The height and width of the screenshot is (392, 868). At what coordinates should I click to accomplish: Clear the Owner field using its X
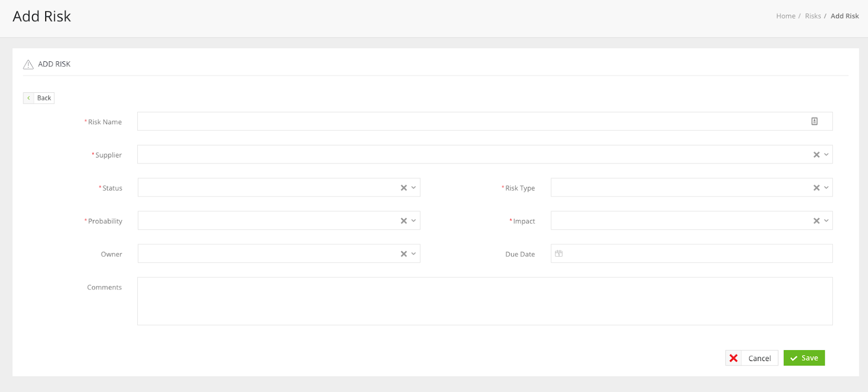(x=404, y=254)
